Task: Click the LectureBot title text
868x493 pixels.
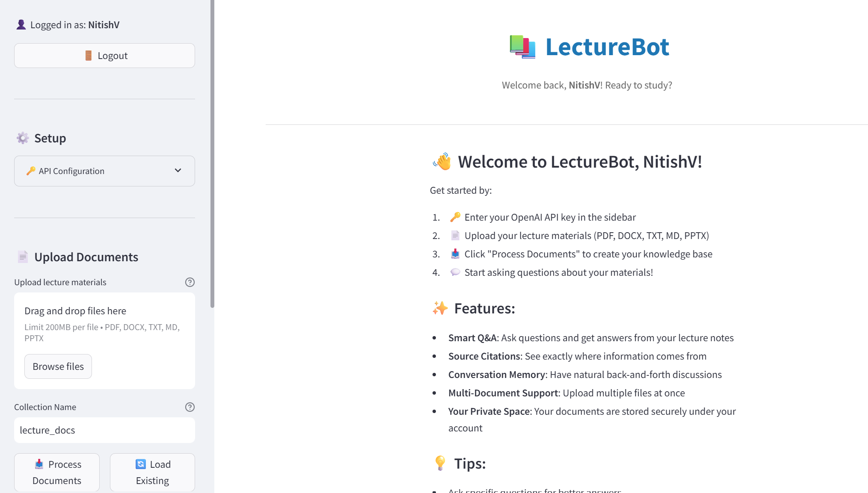Action: click(607, 47)
